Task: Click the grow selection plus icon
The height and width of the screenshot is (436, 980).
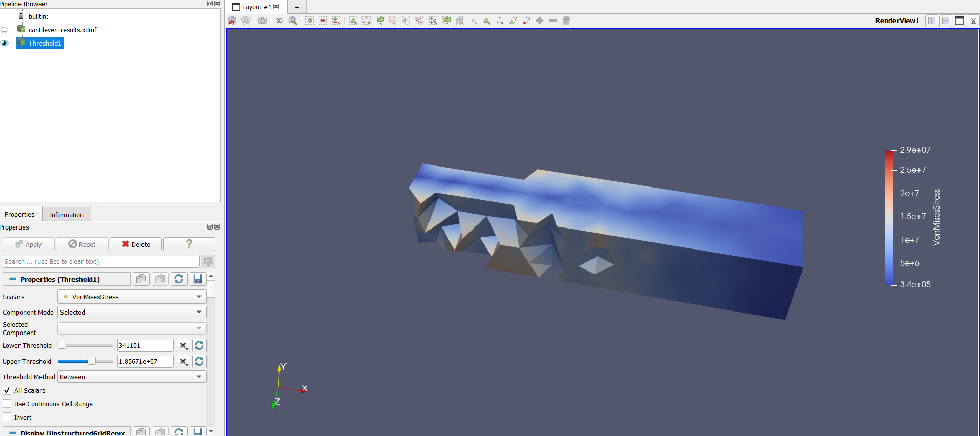Action: (x=540, y=20)
